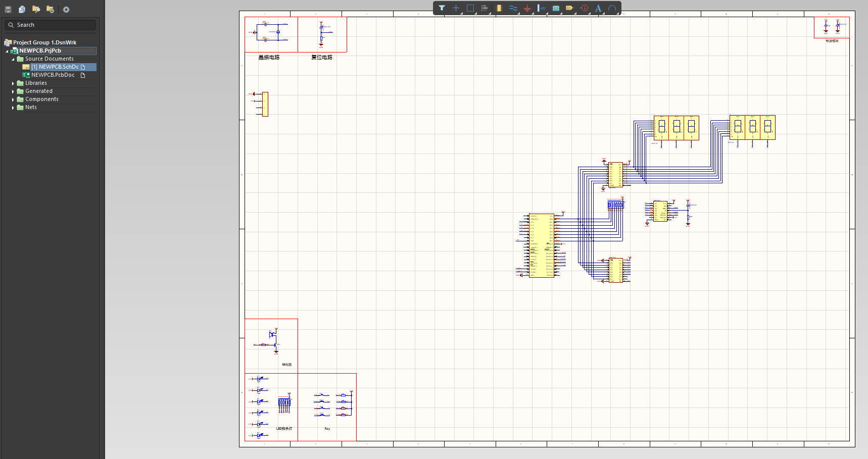Select the Libraries folder label
The width and height of the screenshot is (868, 459).
click(36, 83)
